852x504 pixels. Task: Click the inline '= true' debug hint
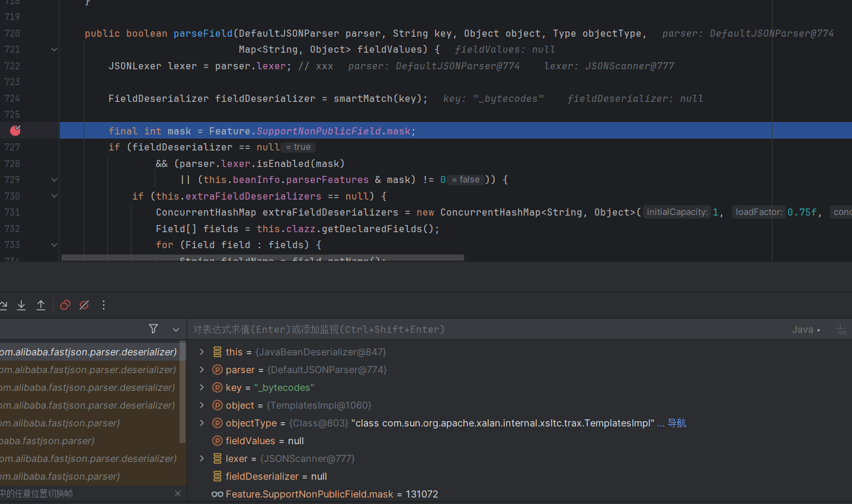pyautogui.click(x=299, y=147)
